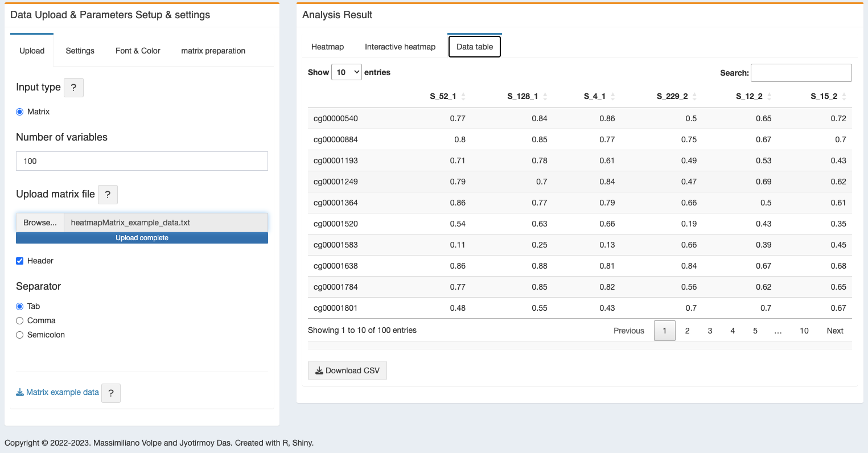Click the Upload matrix file help question-mark
The image size is (868, 453).
tap(108, 195)
